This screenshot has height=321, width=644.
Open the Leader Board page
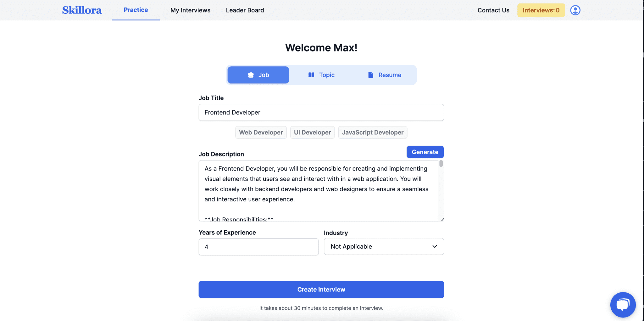[x=245, y=10]
